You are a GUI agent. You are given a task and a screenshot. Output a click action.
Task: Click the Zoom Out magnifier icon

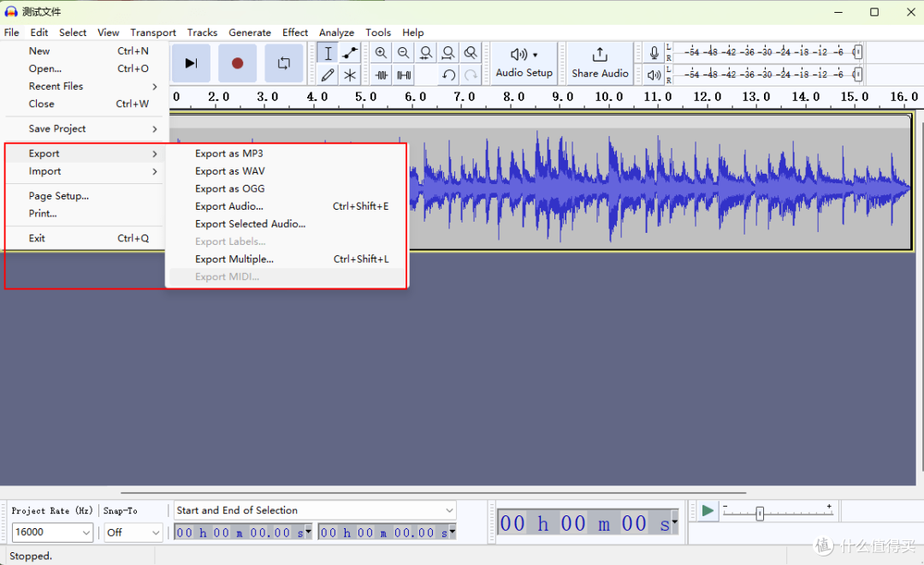pos(404,53)
